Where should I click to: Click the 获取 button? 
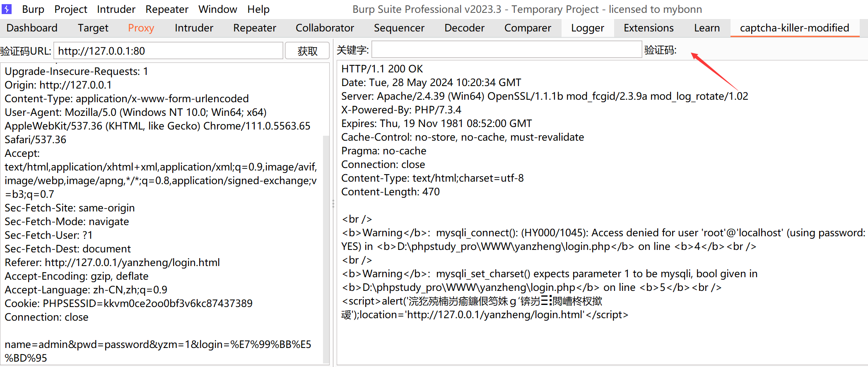click(307, 51)
